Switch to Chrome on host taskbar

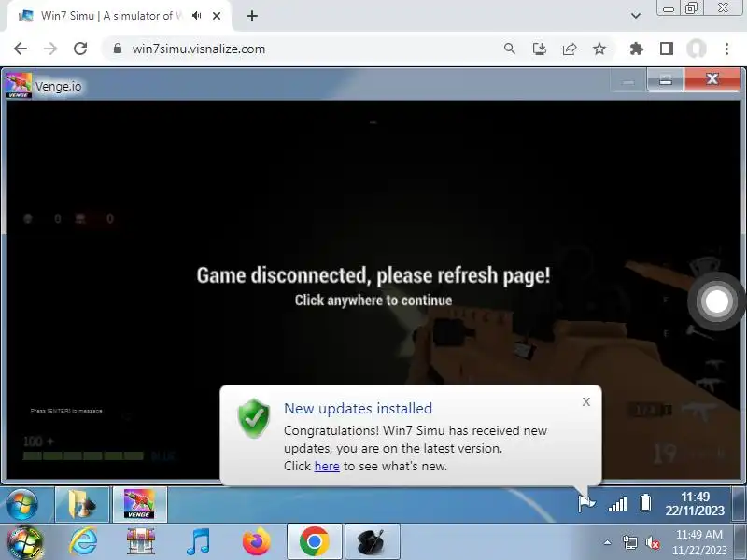(314, 541)
